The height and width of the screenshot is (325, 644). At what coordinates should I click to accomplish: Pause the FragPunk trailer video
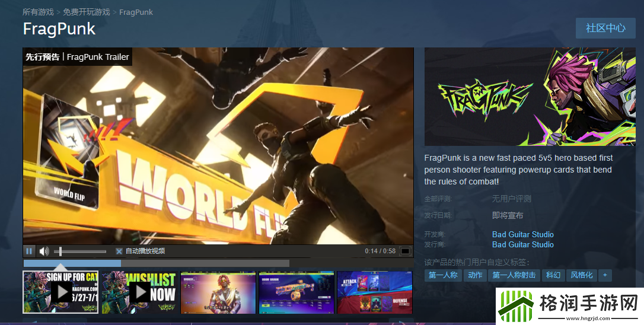(29, 251)
